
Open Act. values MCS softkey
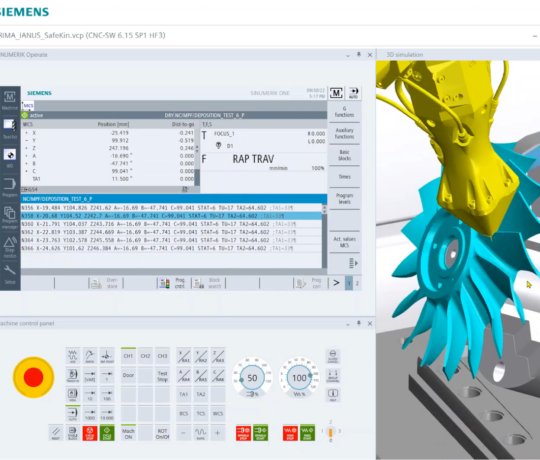pyautogui.click(x=344, y=242)
